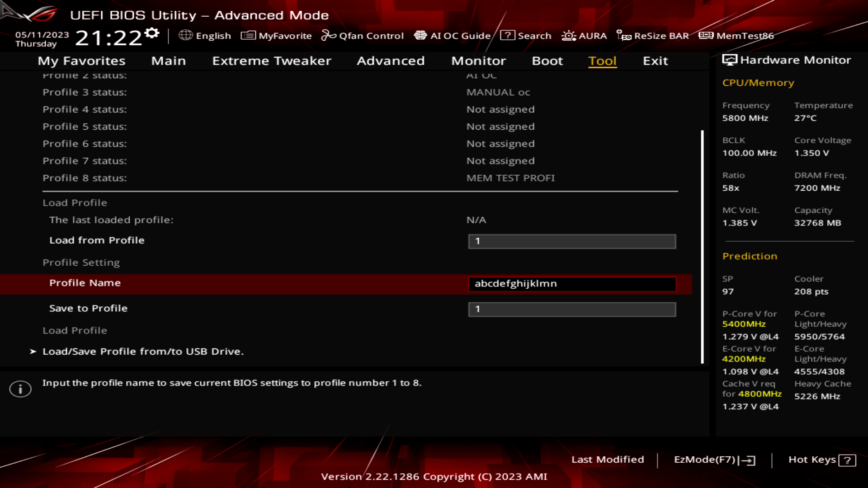Image resolution: width=868 pixels, height=488 pixels.
Task: Click Profile 7 status label
Action: click(x=85, y=161)
